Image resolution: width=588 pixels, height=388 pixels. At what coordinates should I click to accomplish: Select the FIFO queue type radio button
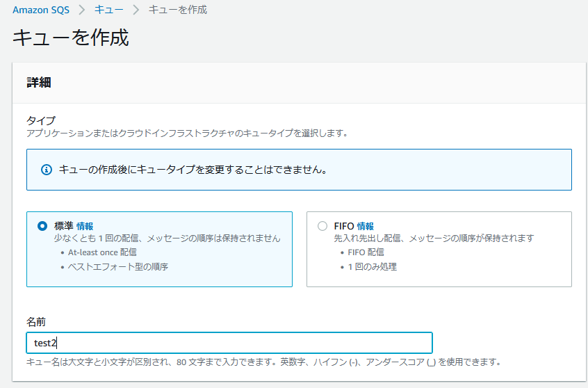pos(322,226)
